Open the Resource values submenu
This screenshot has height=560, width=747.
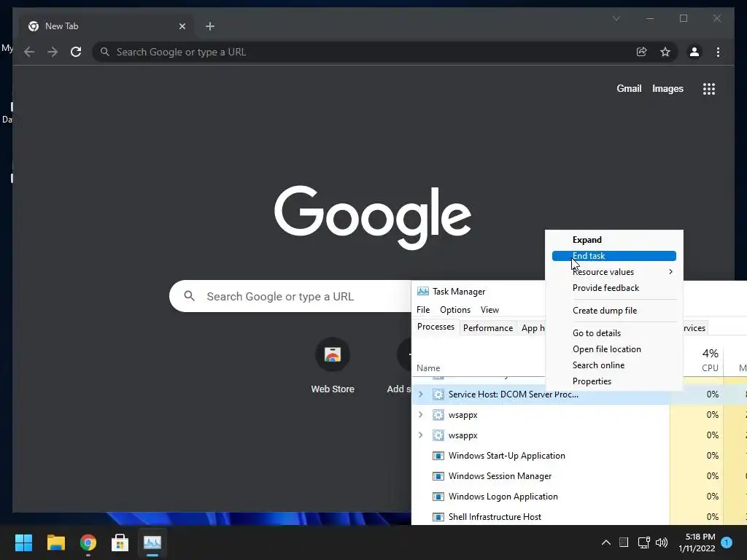[614, 272]
